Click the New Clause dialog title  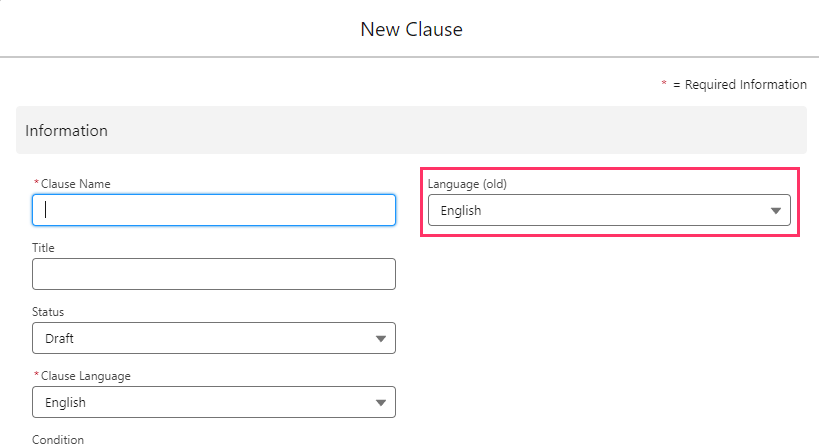411,29
